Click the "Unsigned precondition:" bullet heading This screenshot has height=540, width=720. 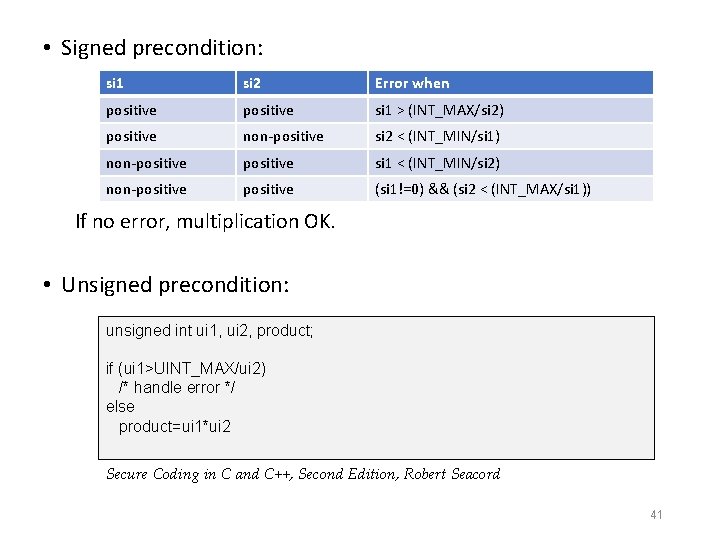point(175,285)
